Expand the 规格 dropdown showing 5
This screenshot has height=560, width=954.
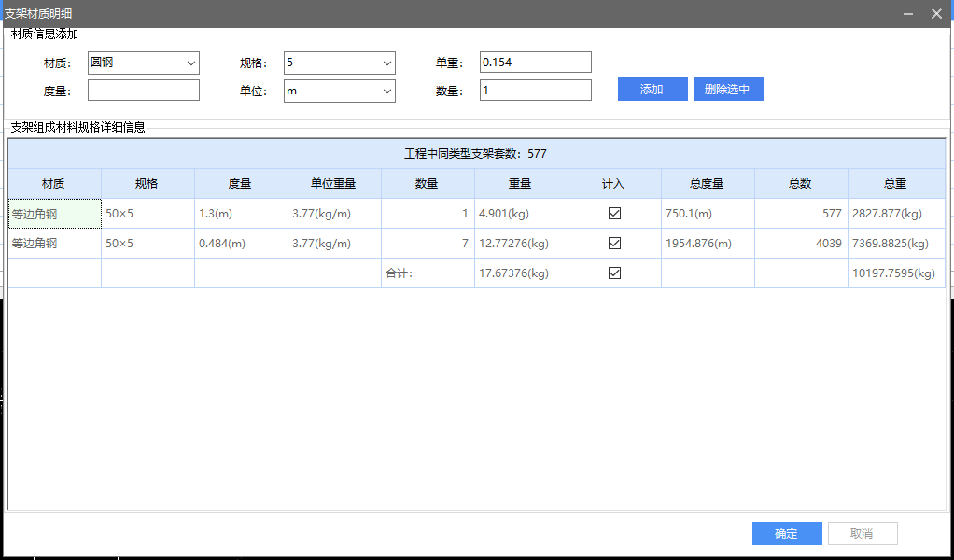point(386,63)
